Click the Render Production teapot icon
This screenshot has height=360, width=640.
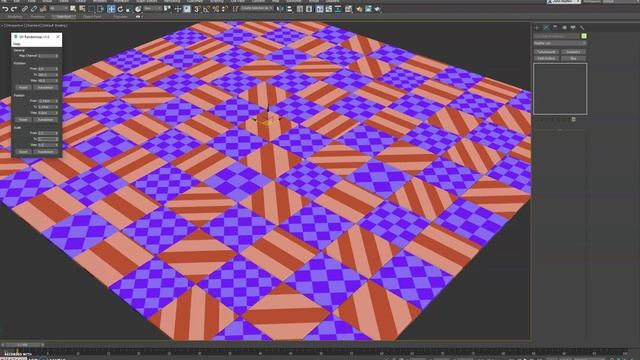(x=377, y=9)
